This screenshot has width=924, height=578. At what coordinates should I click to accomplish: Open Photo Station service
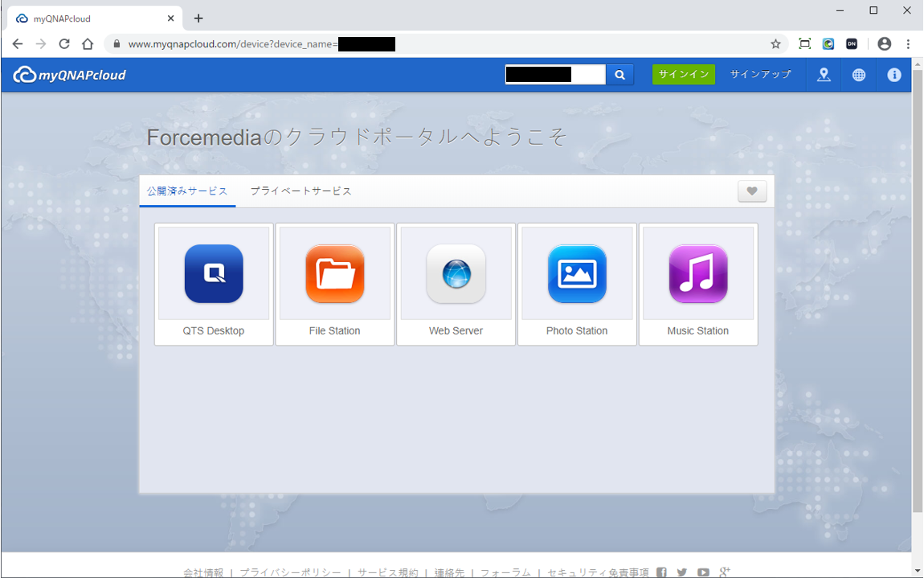click(577, 274)
